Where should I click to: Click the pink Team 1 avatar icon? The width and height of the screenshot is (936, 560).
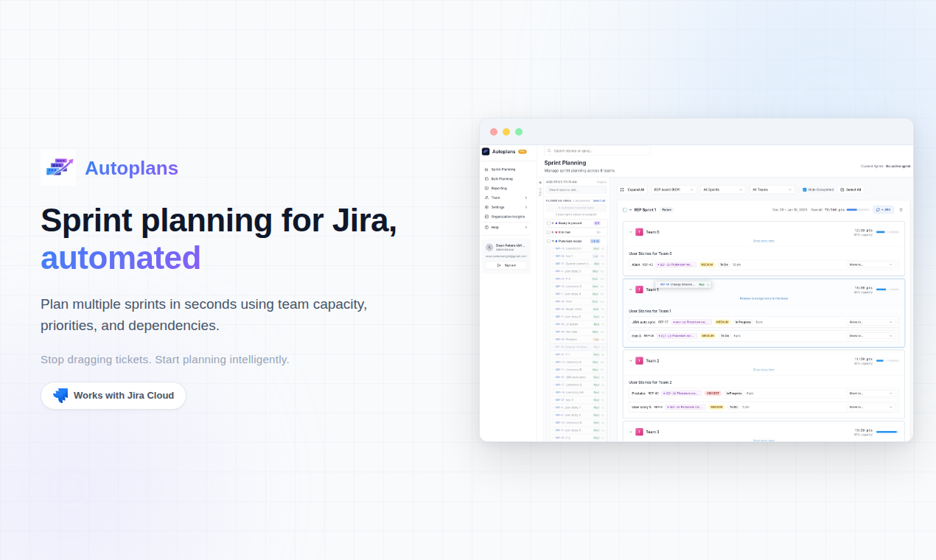point(639,290)
